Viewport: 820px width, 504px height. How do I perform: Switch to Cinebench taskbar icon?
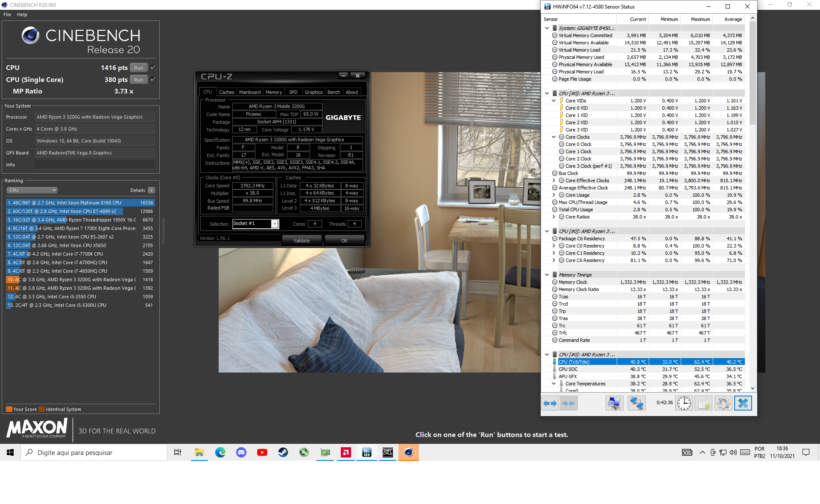(x=409, y=452)
